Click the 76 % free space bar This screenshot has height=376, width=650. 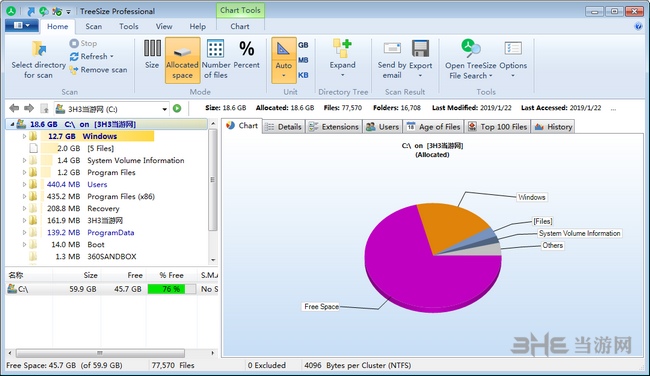[172, 289]
